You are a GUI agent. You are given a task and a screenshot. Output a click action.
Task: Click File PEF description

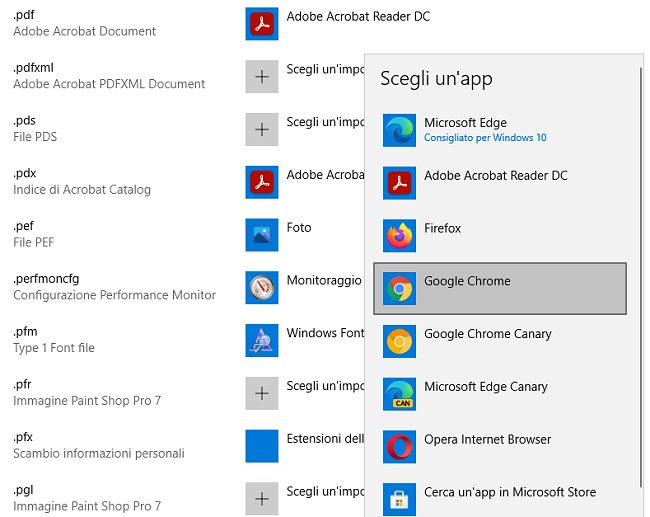[x=34, y=242]
